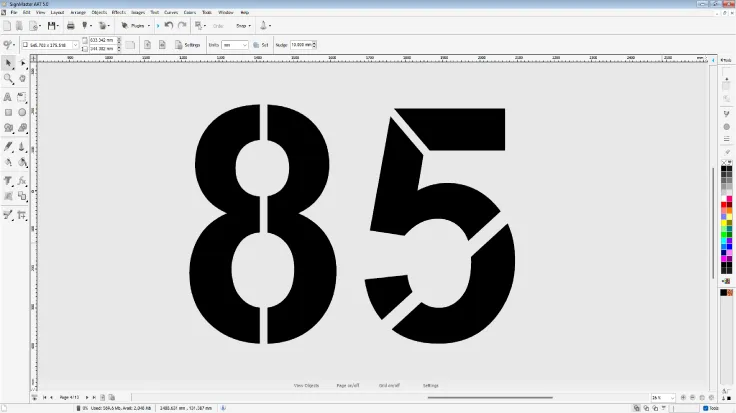Select the Node edit tool
This screenshot has width=736, height=413.
(x=22, y=63)
